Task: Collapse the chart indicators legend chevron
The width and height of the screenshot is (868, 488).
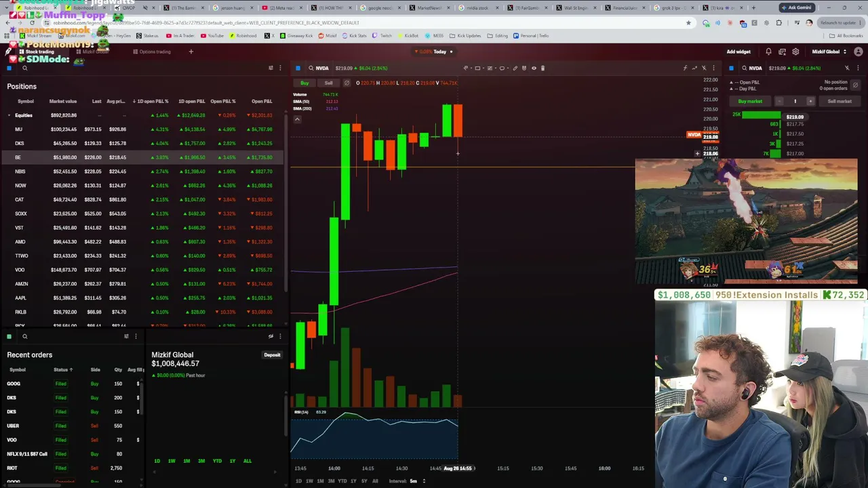Action: tap(296, 119)
